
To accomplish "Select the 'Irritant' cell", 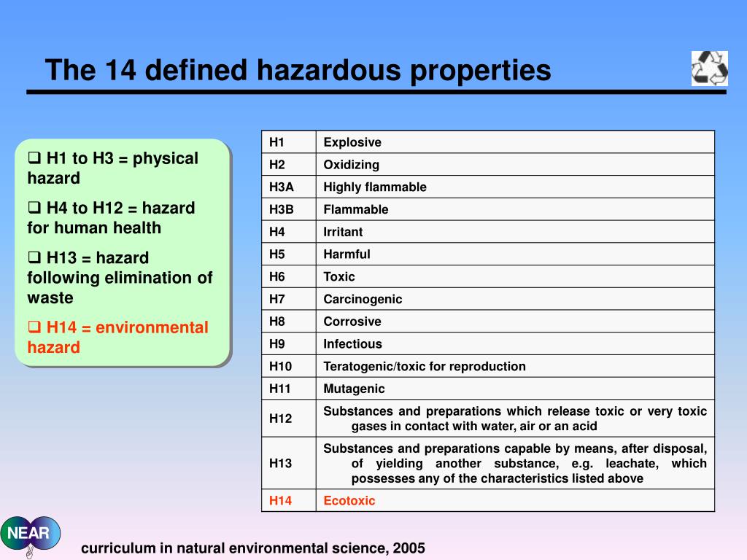I will (x=515, y=231).
